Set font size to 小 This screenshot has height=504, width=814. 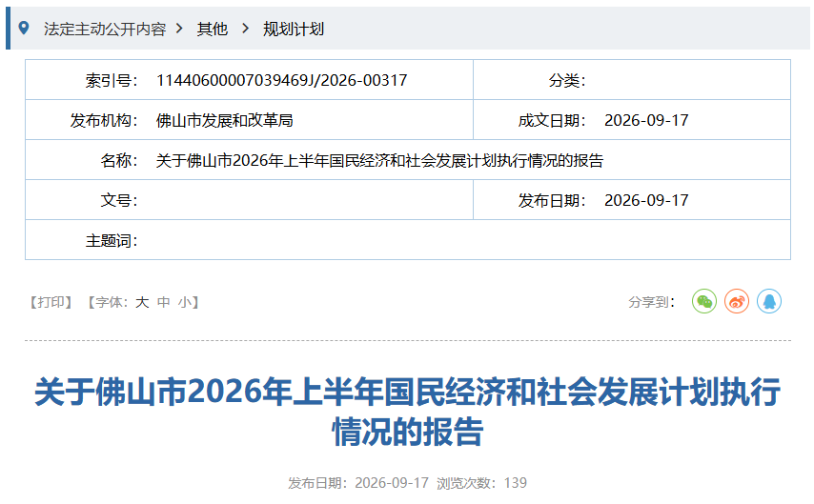(184, 302)
